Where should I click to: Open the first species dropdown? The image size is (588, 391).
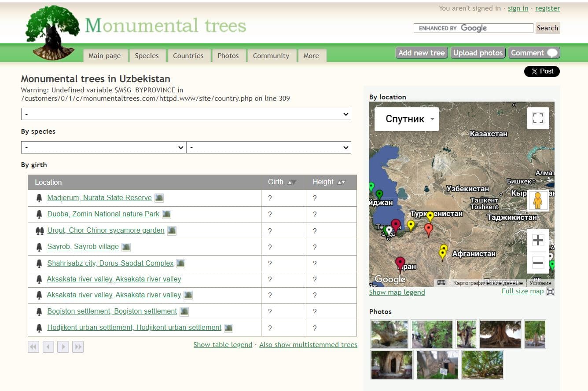click(x=103, y=147)
